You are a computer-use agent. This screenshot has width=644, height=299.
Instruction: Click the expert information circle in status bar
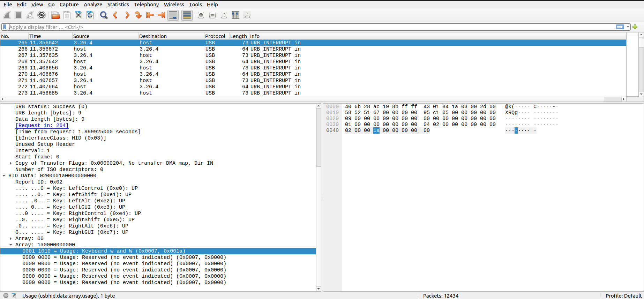[6, 296]
